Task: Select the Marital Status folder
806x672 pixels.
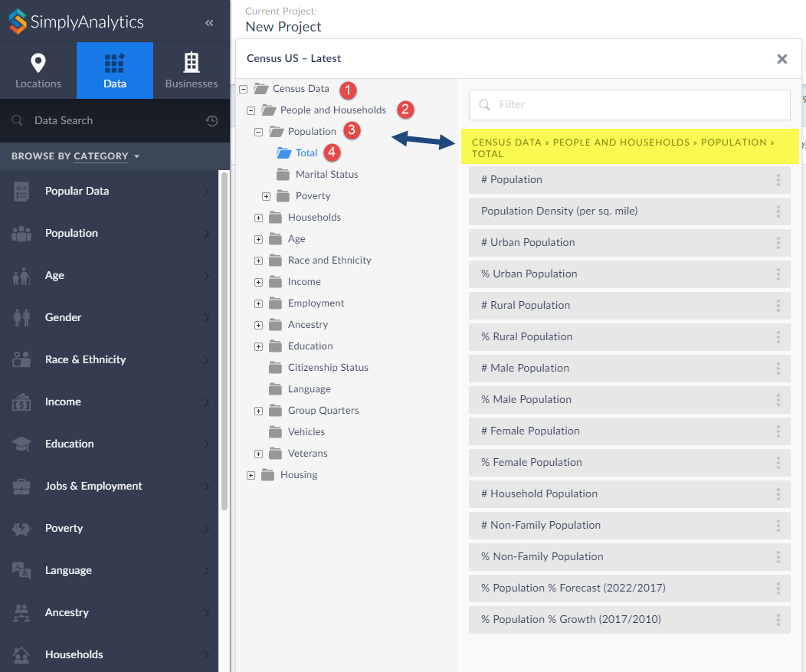Action: (x=317, y=174)
